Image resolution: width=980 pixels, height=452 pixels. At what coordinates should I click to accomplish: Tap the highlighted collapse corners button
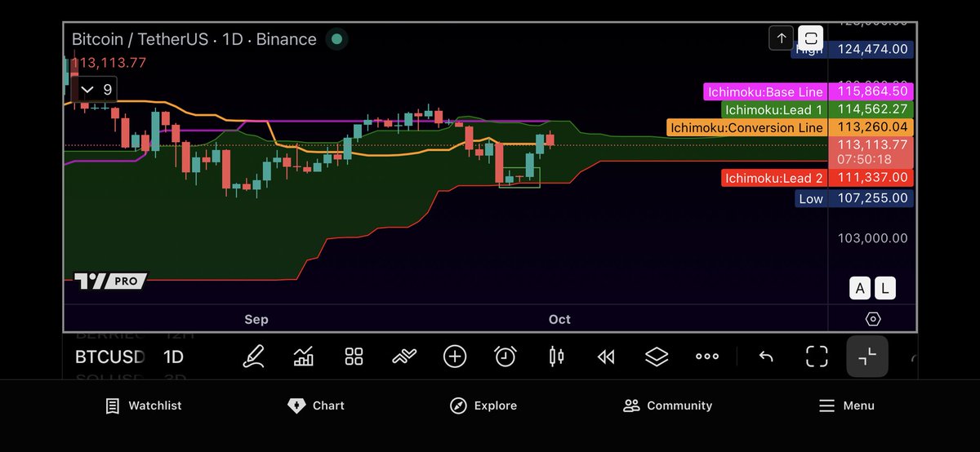point(867,357)
